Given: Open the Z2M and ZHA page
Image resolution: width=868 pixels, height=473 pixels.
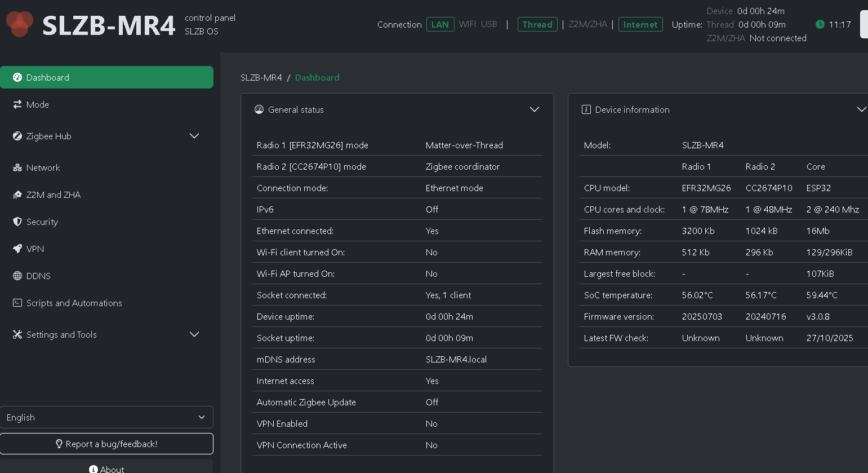Looking at the screenshot, I should point(54,195).
